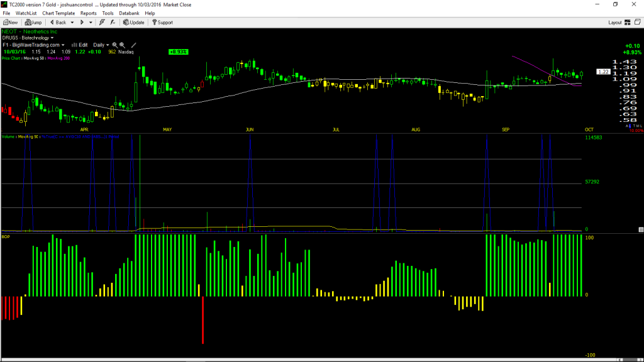Click the 1.22 current price marker

coord(603,72)
